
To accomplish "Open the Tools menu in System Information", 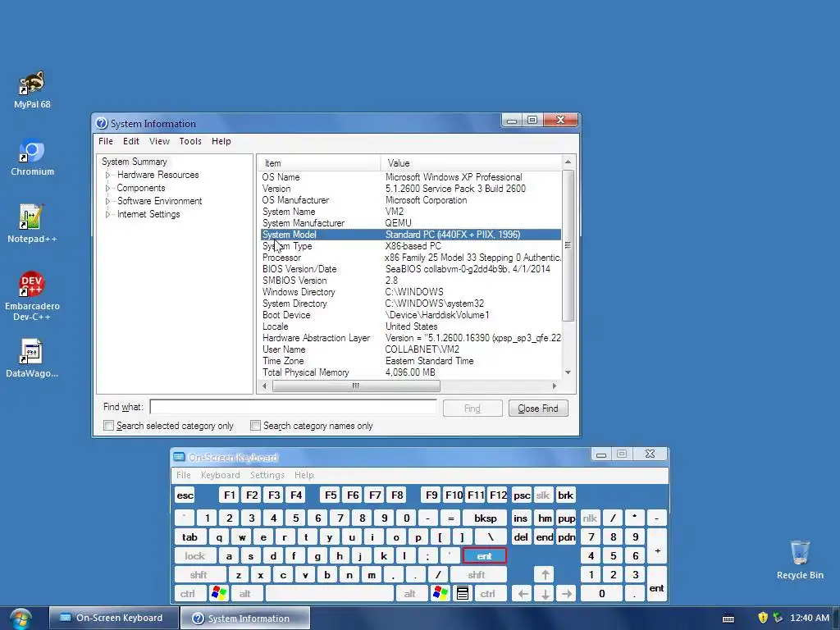I will point(190,141).
